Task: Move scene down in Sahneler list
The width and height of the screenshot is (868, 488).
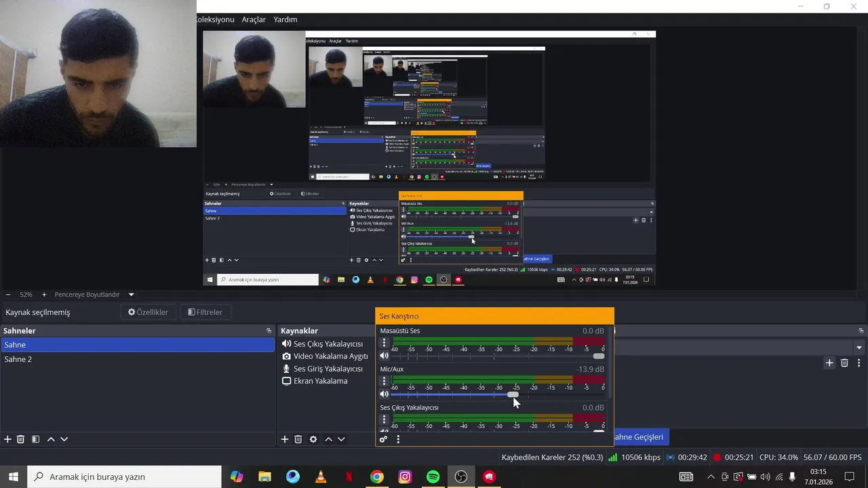Action: tap(64, 439)
